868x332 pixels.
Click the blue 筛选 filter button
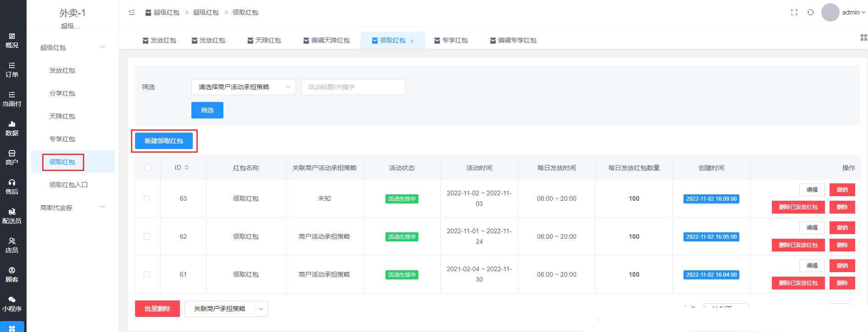pyautogui.click(x=207, y=110)
